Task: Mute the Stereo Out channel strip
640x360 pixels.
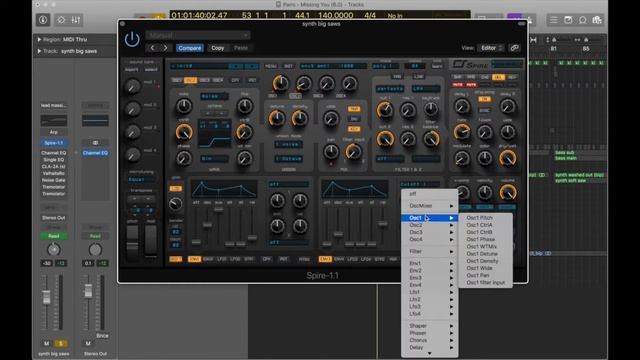Action: [88, 343]
